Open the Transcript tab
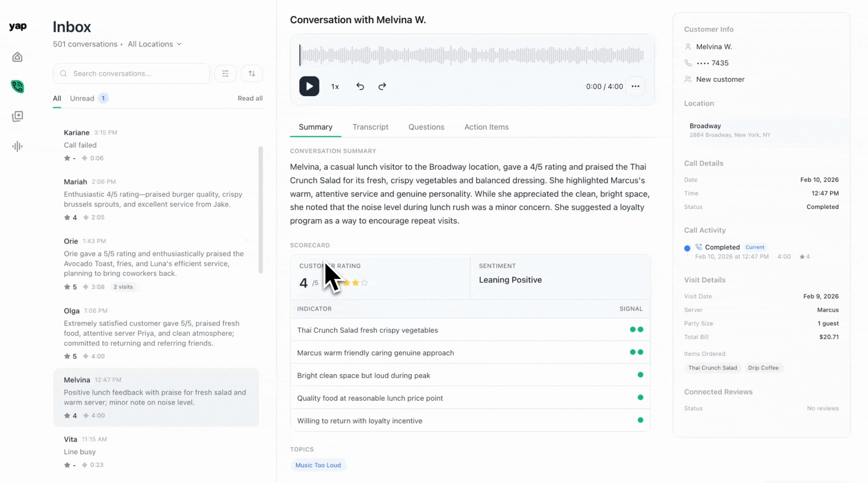 [370, 127]
